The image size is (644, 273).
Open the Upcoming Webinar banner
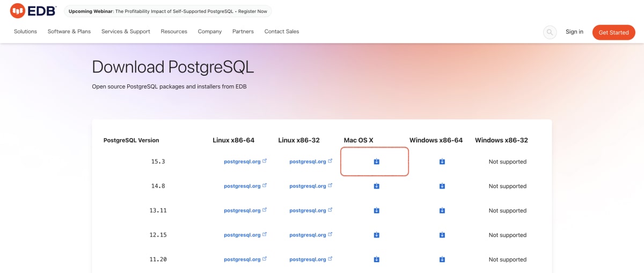click(168, 11)
